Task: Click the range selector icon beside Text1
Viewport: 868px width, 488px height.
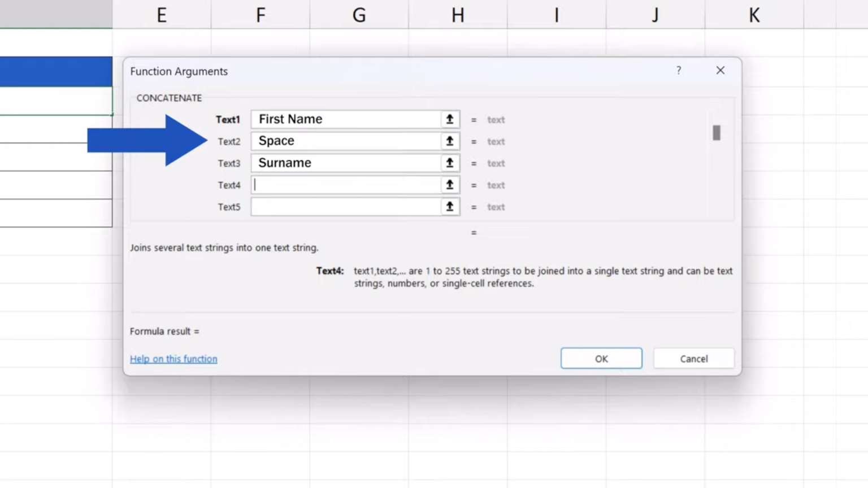Action: point(449,119)
